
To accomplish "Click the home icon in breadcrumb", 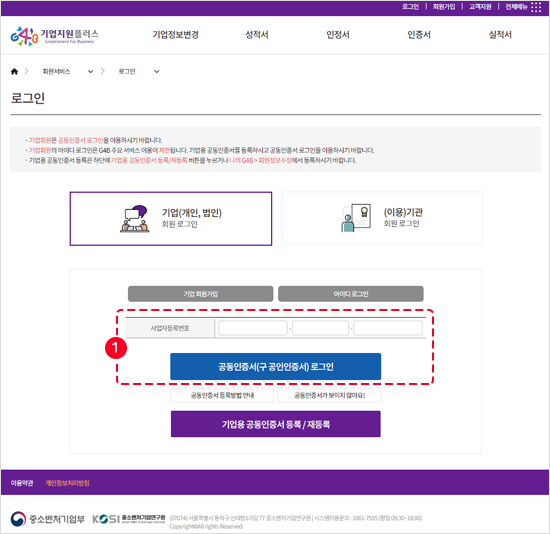I will click(x=14, y=71).
